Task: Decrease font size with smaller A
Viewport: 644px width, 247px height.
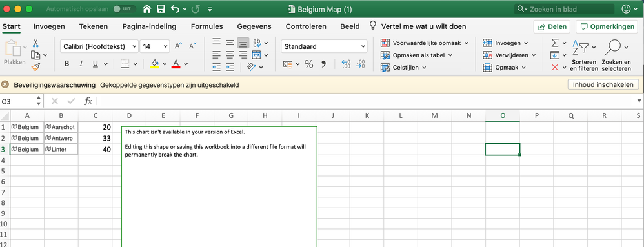Action: click(193, 46)
